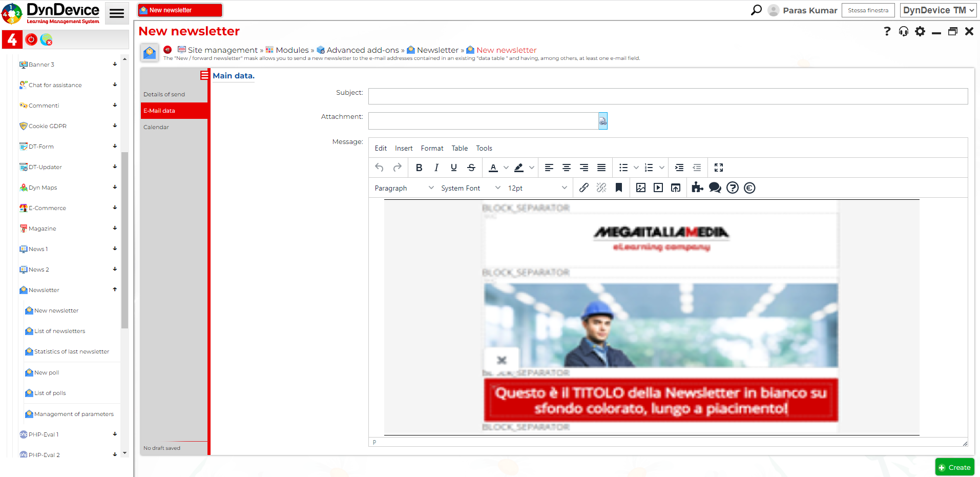Insert an image using the image icon

point(640,188)
